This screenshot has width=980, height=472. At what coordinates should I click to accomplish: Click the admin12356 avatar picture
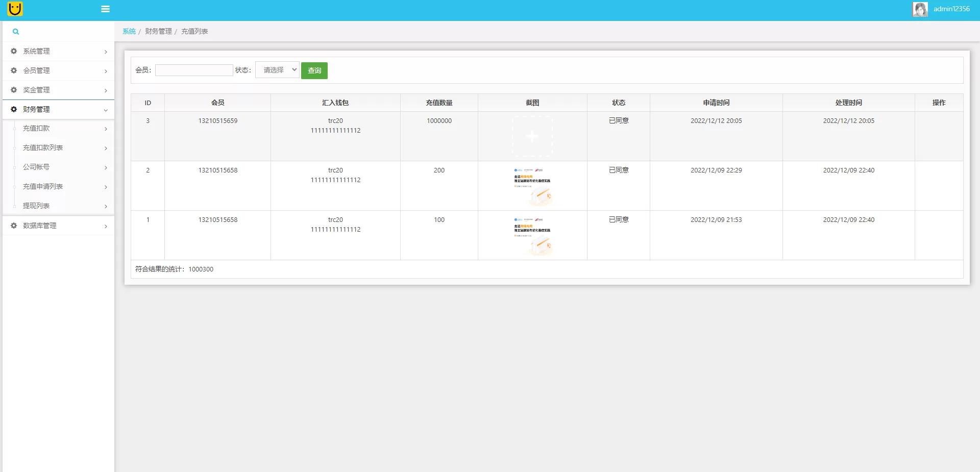(x=920, y=9)
